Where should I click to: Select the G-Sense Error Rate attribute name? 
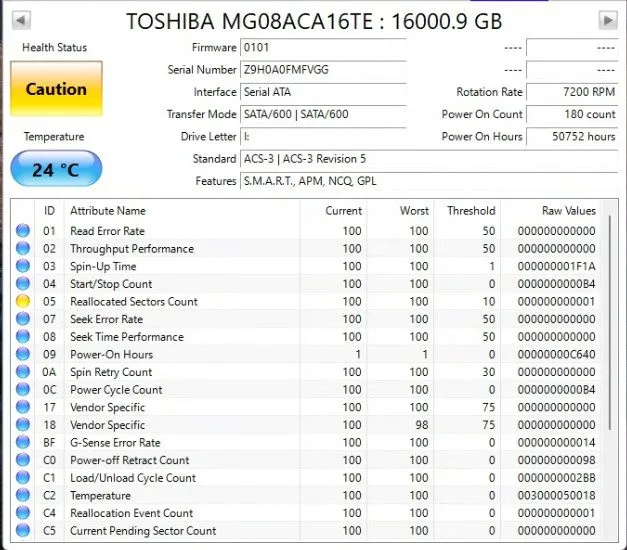tap(115, 442)
